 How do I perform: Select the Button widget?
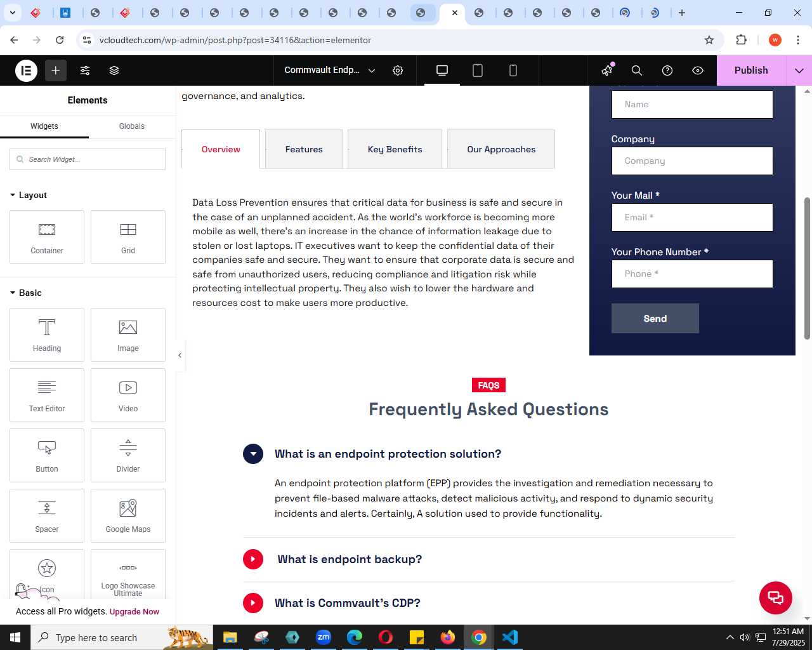[x=47, y=455]
